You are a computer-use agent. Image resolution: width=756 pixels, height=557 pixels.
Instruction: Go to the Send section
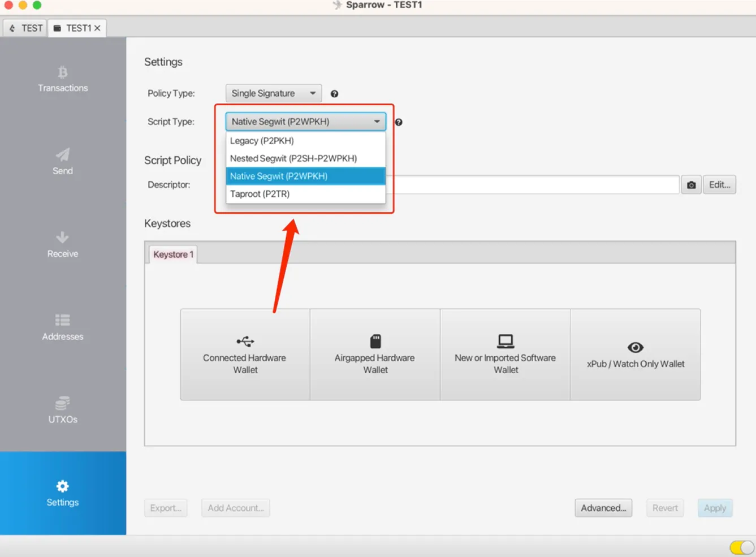coord(63,162)
